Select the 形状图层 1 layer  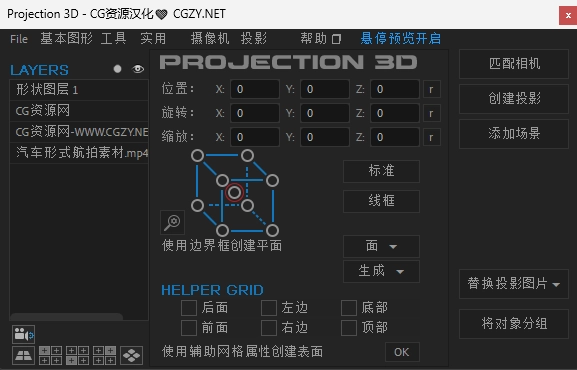click(x=79, y=89)
